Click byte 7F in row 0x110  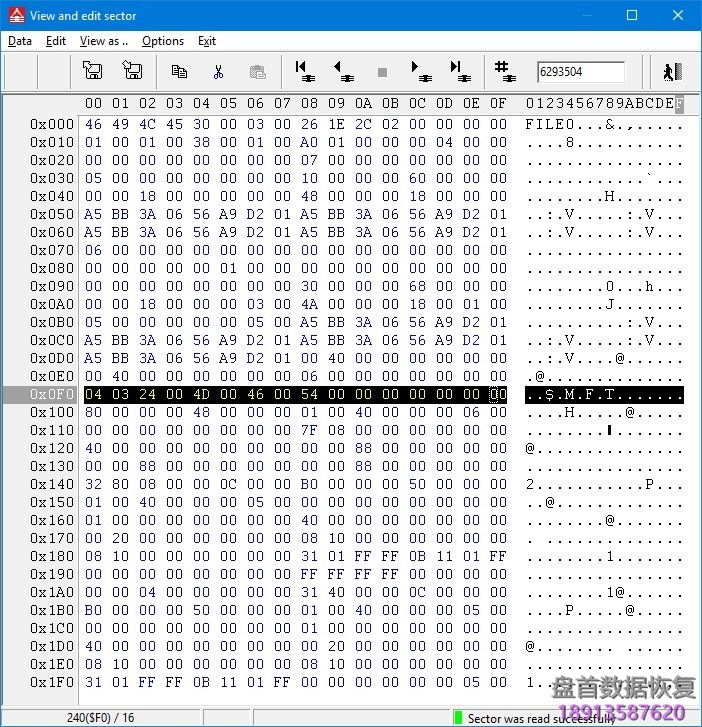point(309,430)
